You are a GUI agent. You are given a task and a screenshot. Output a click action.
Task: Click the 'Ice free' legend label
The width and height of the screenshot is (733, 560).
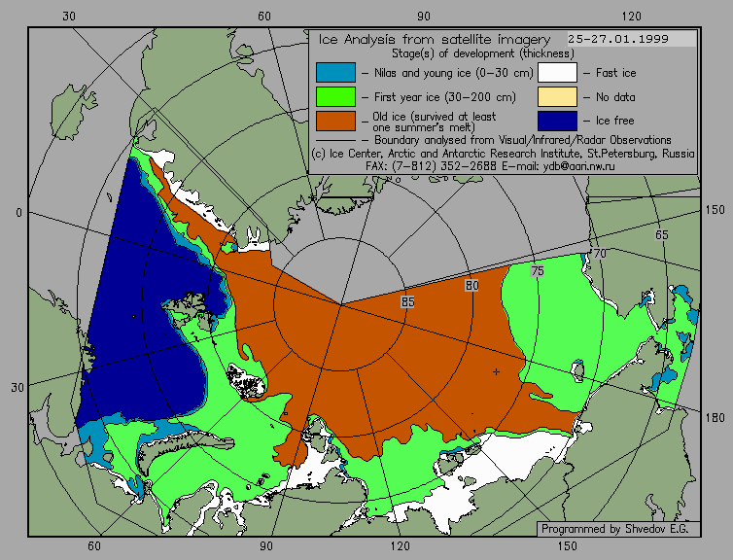point(614,121)
